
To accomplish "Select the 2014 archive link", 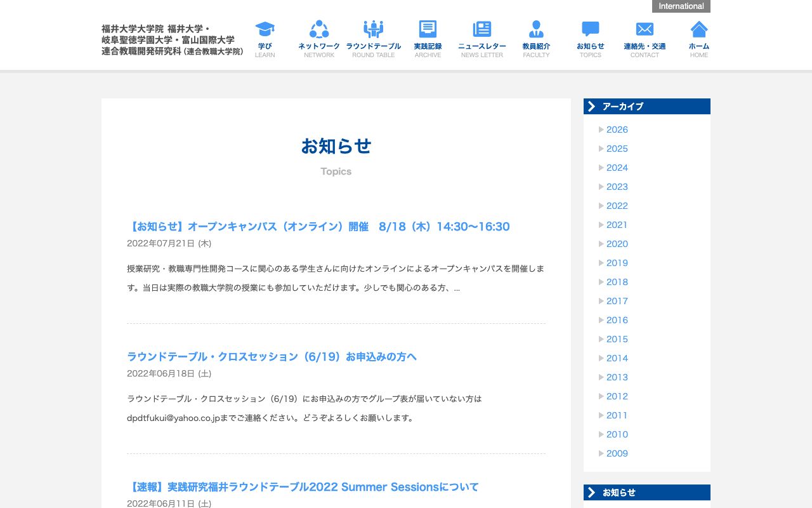I will (617, 358).
